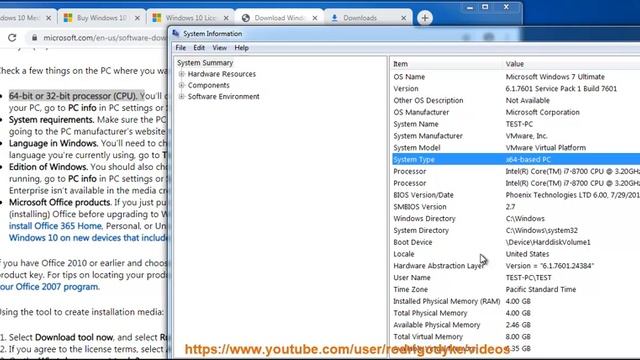Close the Buy Windows 10 tab
This screenshot has width=640, height=360.
point(137,18)
